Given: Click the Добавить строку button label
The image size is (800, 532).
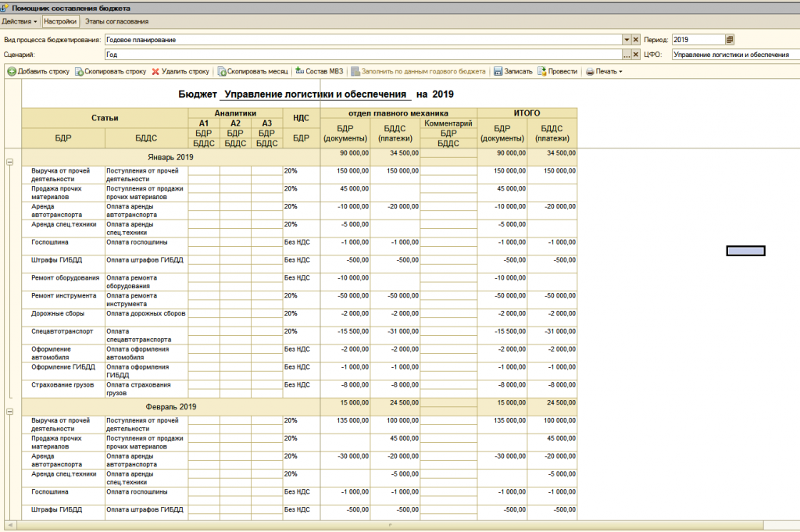Looking at the screenshot, I should [44, 71].
